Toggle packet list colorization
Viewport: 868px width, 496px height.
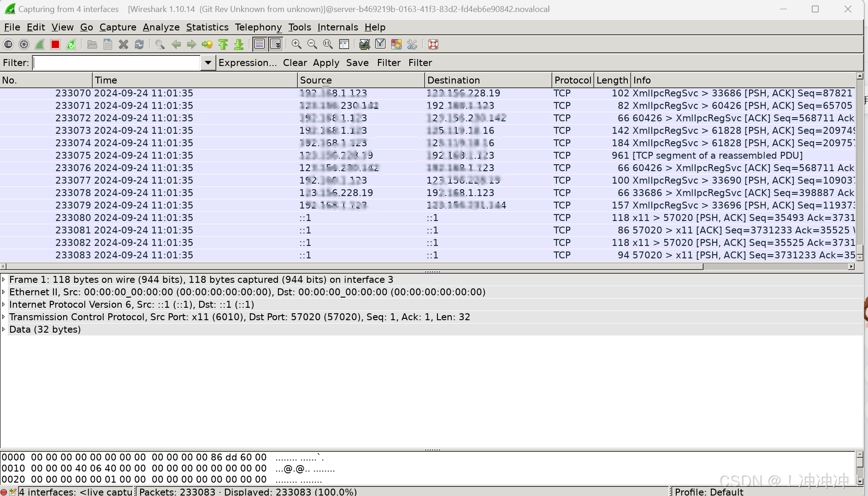click(x=260, y=44)
